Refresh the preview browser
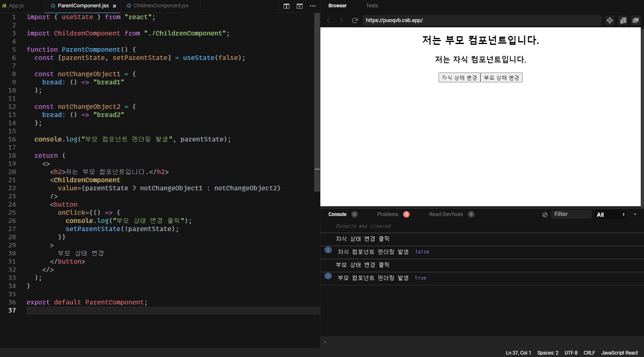This screenshot has width=644, height=357. coord(355,20)
